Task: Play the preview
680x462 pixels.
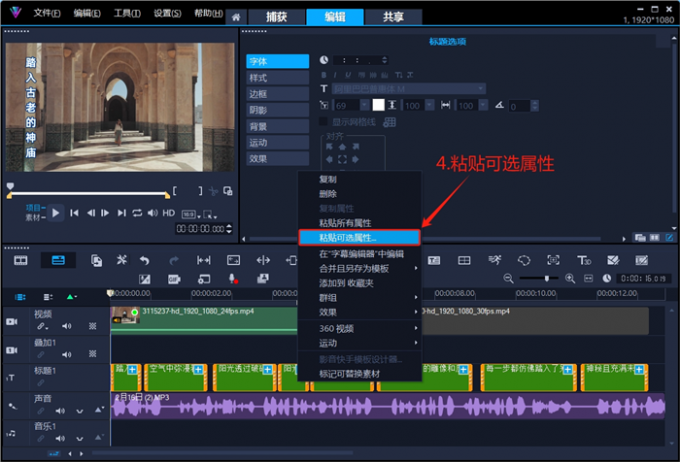Action: (x=56, y=213)
